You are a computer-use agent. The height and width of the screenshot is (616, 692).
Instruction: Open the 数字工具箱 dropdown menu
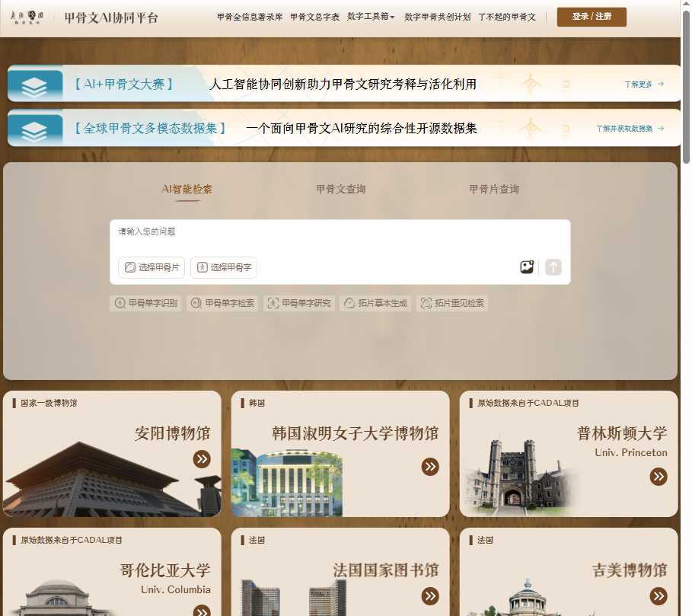(x=370, y=16)
